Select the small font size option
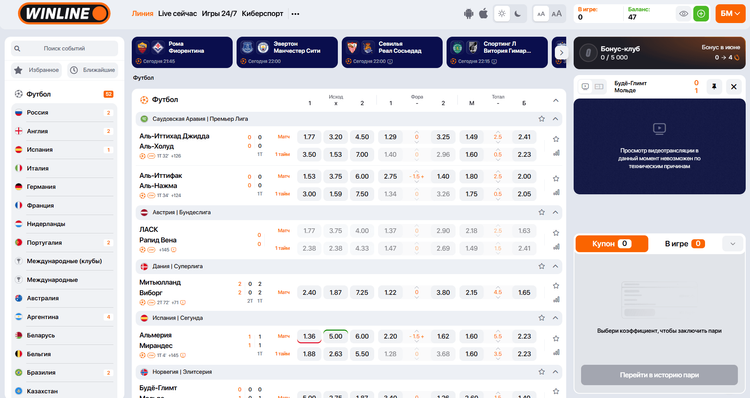This screenshot has height=398, width=750. [541, 14]
